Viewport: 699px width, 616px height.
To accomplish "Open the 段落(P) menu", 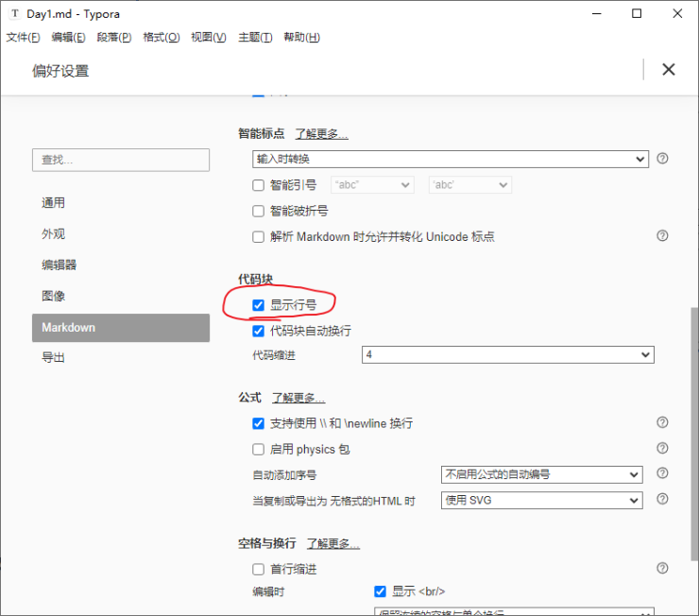I will 114,38.
